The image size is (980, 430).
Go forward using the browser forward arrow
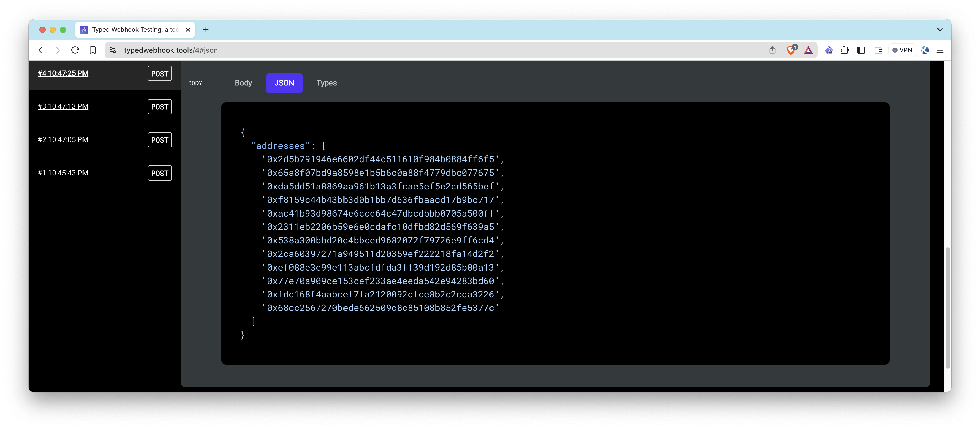58,50
